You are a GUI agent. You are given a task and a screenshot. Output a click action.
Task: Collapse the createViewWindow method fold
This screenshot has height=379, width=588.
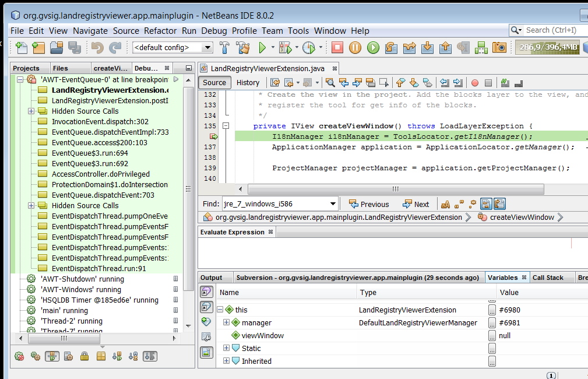pyautogui.click(x=226, y=126)
